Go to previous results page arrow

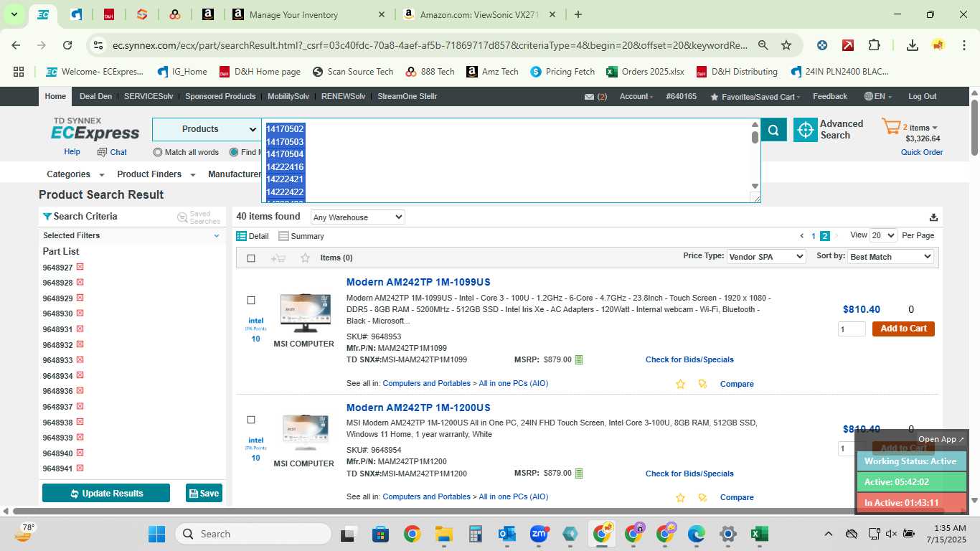pos(802,236)
